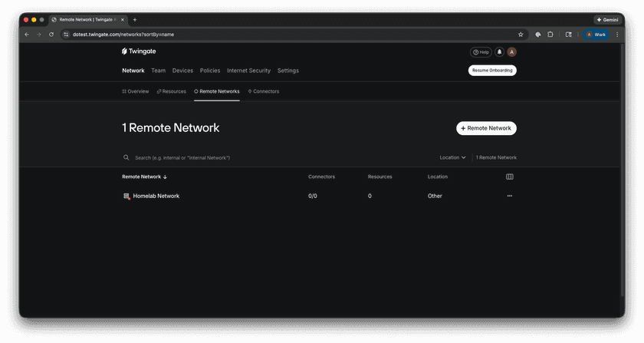
Task: Click the search magnifier icon
Action: coord(126,157)
